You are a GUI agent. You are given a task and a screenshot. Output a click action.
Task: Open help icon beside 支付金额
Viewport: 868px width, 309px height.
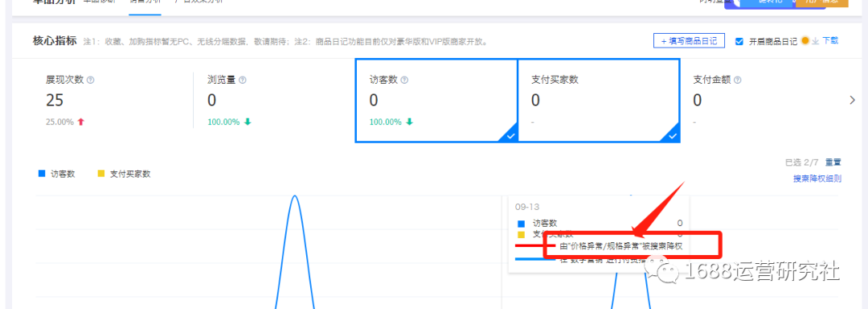(737, 80)
